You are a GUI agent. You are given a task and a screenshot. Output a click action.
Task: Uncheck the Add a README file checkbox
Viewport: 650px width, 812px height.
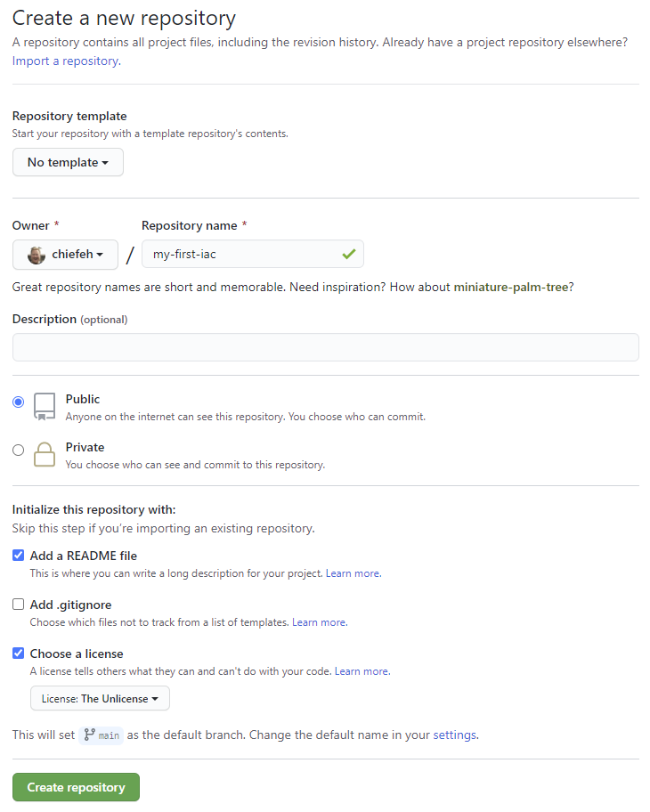click(19, 556)
